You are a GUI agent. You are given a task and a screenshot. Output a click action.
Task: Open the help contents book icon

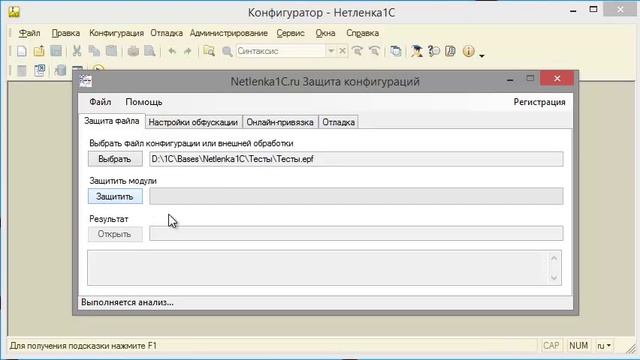pos(451,51)
